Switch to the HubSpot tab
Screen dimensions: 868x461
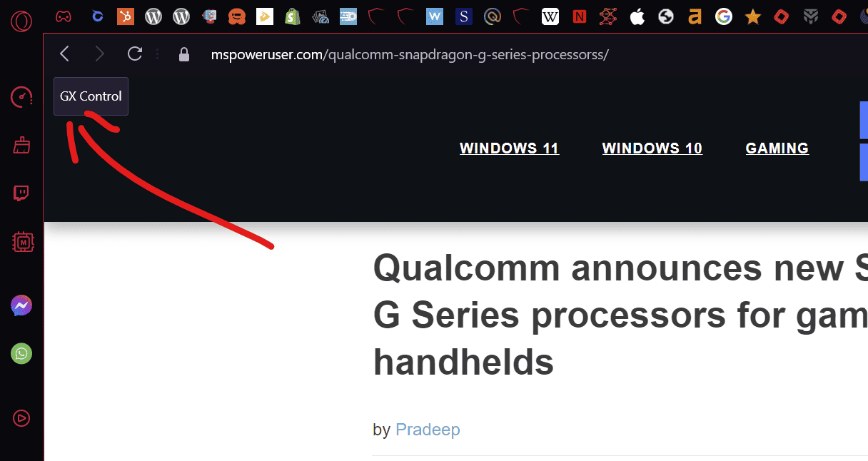(126, 16)
